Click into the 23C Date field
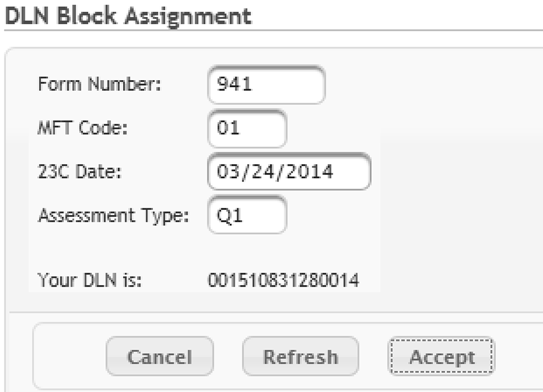The image size is (543, 392). pyautogui.click(x=288, y=172)
